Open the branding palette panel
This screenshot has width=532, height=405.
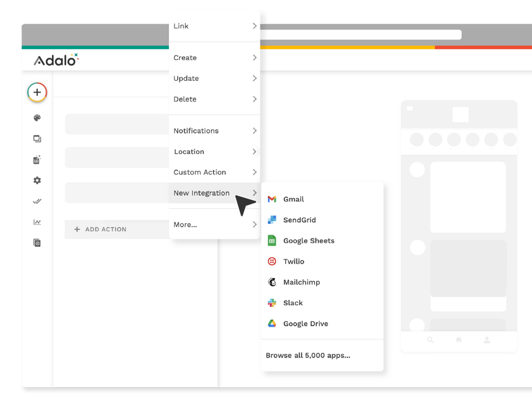click(x=37, y=118)
